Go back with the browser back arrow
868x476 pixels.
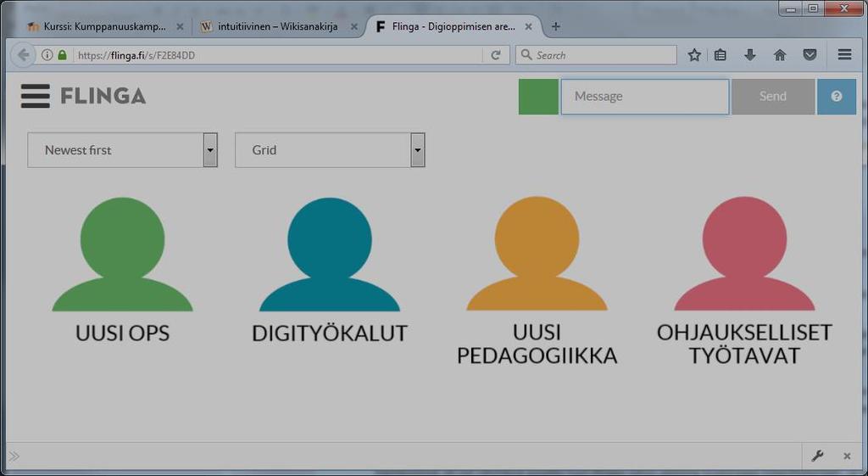[23, 55]
